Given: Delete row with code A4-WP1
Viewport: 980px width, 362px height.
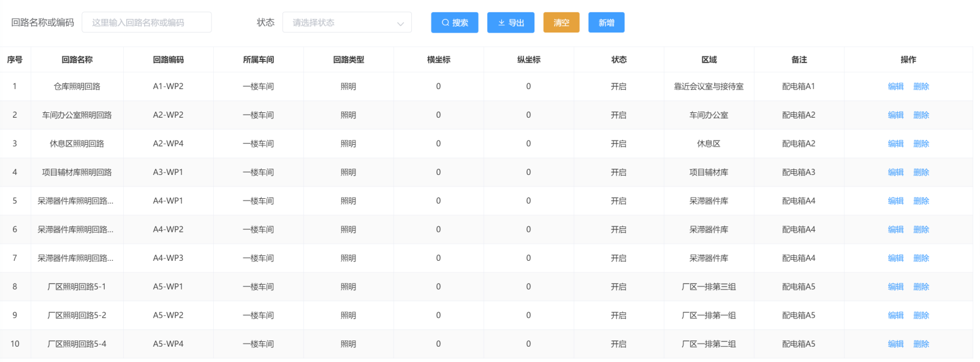Looking at the screenshot, I should point(921,201).
